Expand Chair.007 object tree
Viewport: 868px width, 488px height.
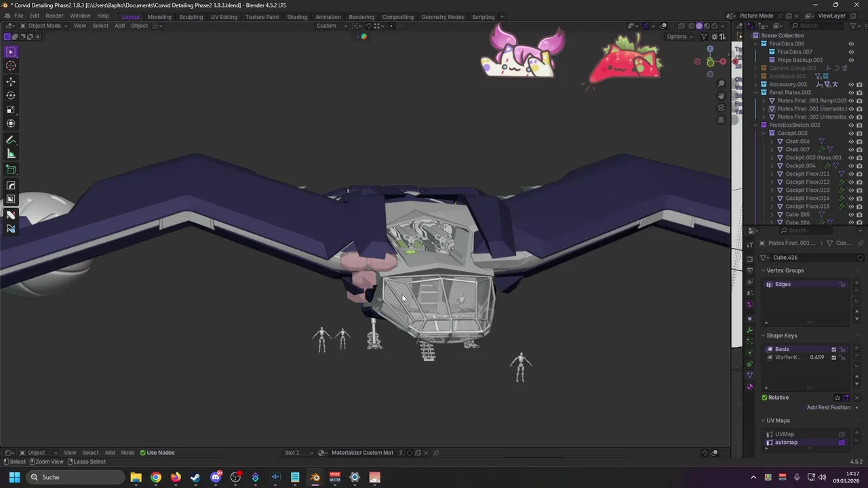click(x=772, y=149)
